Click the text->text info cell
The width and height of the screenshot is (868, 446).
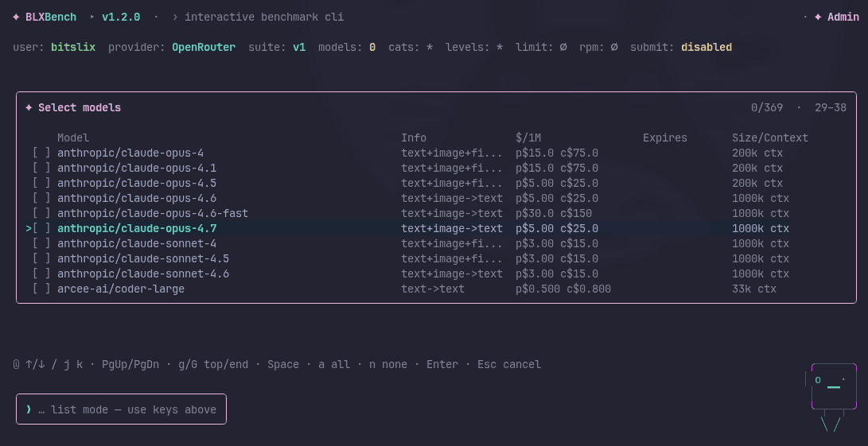tap(433, 289)
